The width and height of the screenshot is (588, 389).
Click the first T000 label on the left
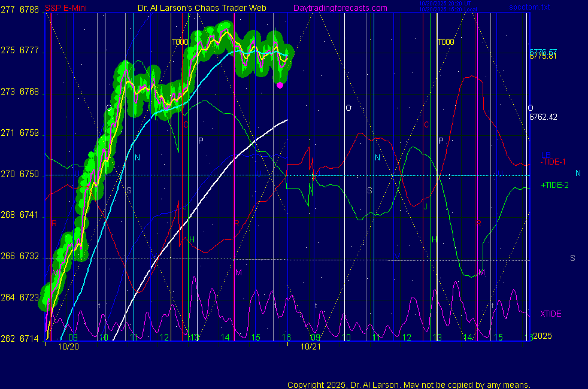(180, 42)
